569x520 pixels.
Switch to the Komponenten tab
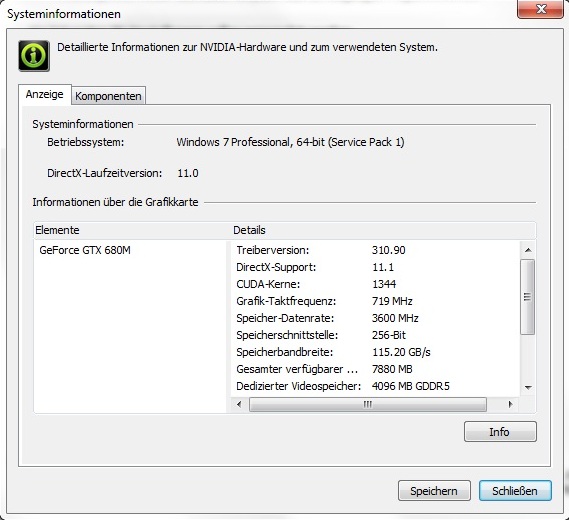pos(108,96)
